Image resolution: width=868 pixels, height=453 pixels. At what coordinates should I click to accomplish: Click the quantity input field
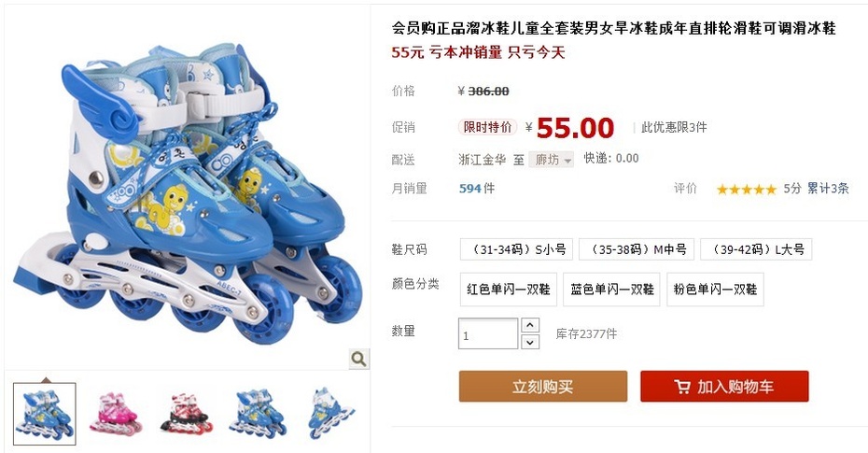(x=488, y=333)
